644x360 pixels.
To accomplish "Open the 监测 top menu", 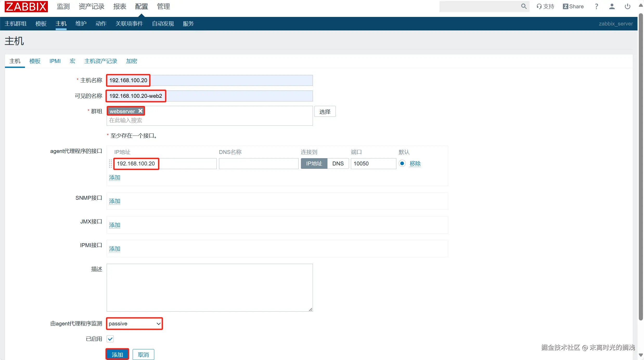I will 63,7.
